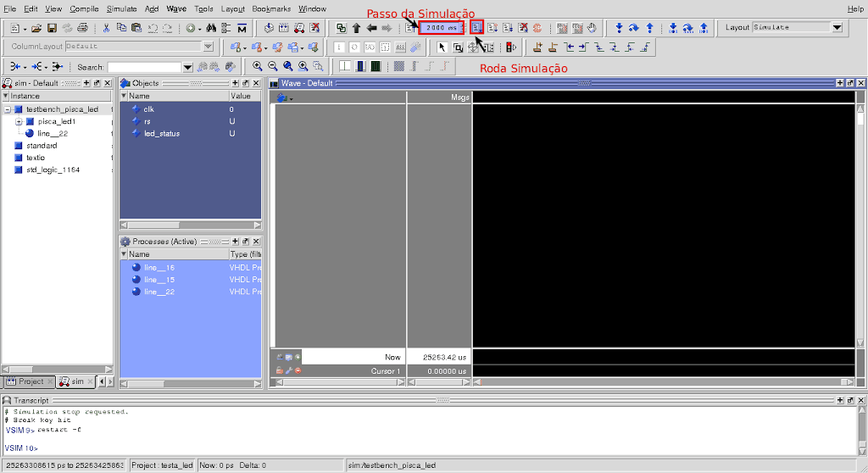Zoom out on the waveform

click(x=272, y=66)
